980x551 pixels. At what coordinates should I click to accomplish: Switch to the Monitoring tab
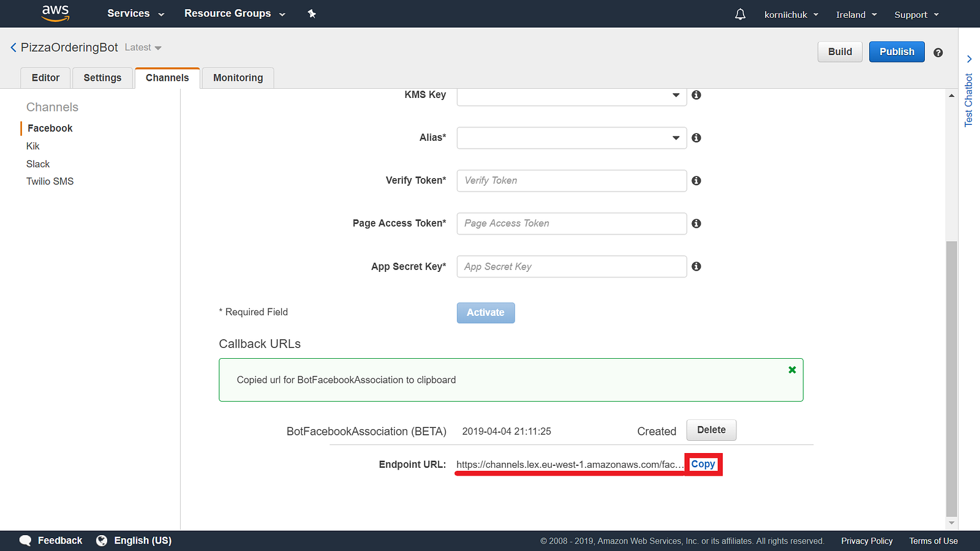(238, 78)
